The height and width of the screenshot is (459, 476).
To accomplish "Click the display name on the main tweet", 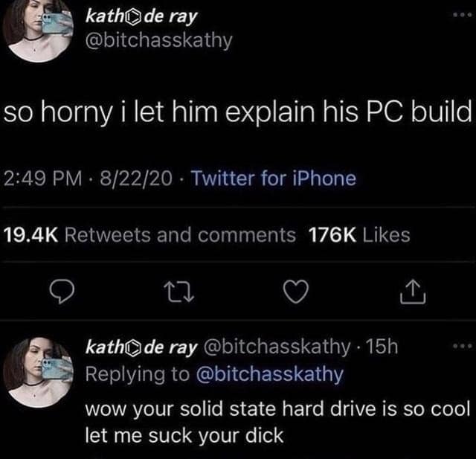I will [x=141, y=17].
